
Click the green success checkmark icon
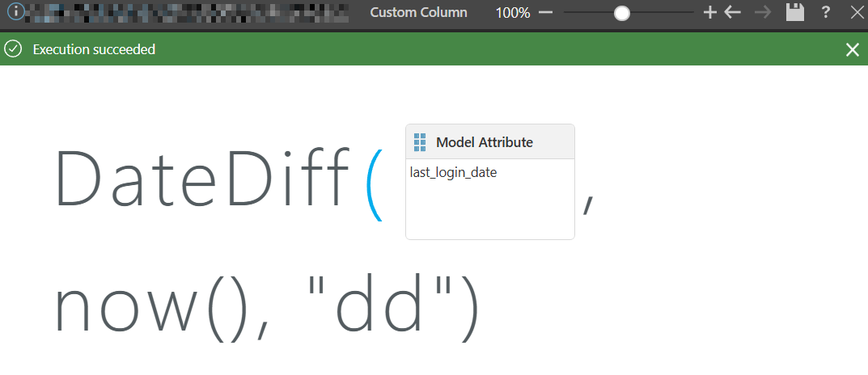pyautogui.click(x=13, y=49)
